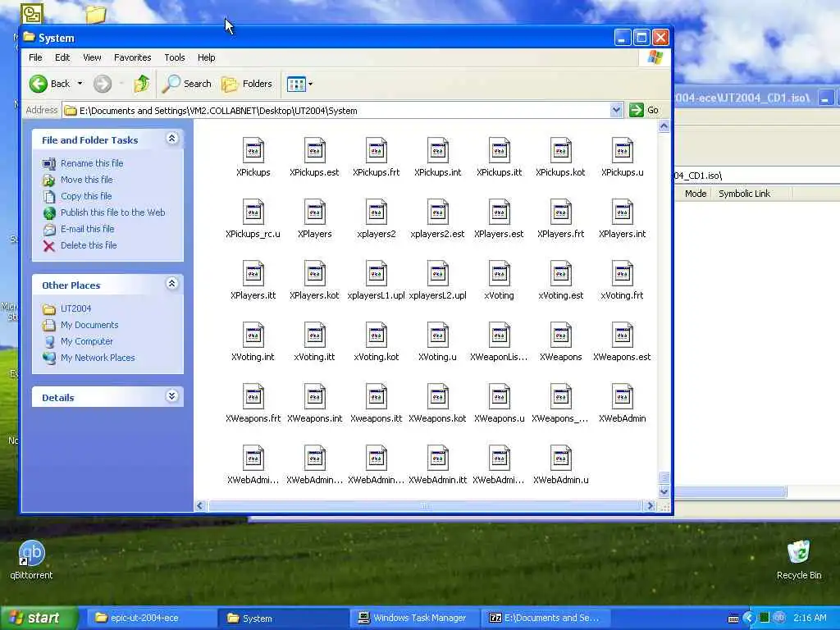The width and height of the screenshot is (840, 630).
Task: Select the XVoting.int file icon
Action: click(253, 336)
